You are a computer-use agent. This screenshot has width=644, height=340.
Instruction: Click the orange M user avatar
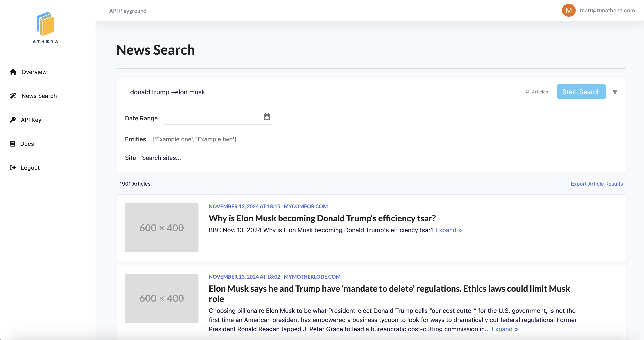[x=568, y=10]
